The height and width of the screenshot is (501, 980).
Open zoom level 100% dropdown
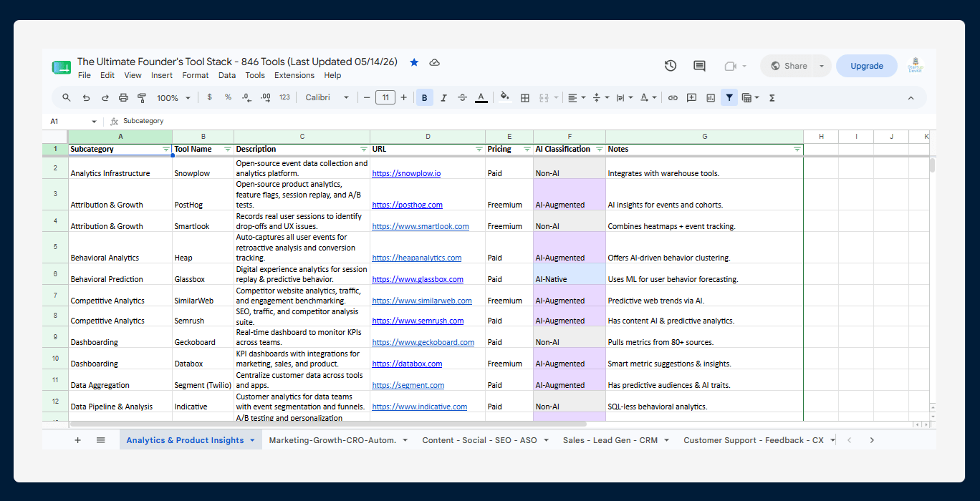tap(174, 98)
